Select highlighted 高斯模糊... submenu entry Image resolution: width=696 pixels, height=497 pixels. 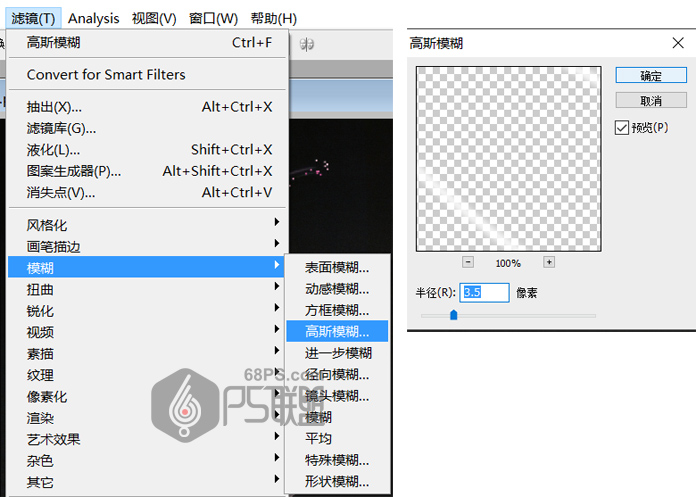337,331
